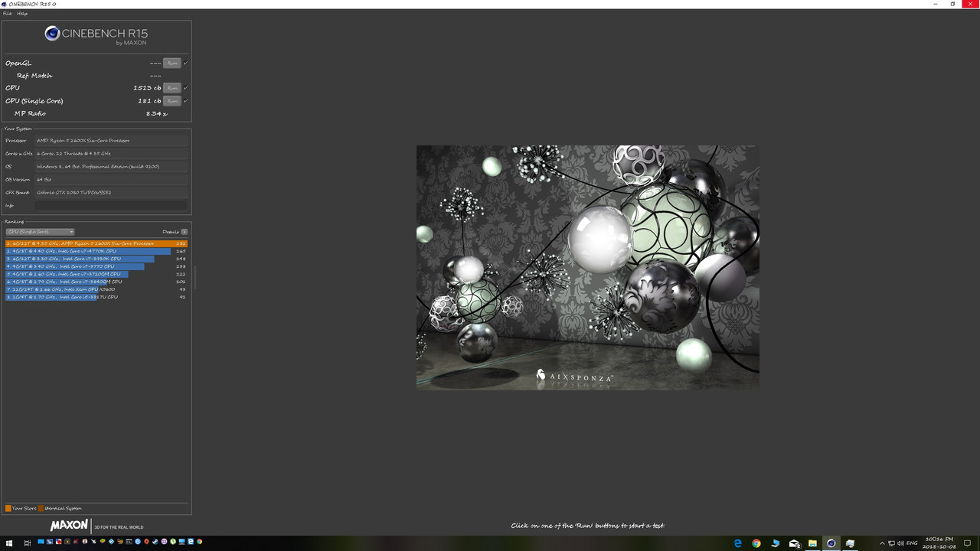Click the Identical System legend swatch
980x551 pixels.
[41, 508]
